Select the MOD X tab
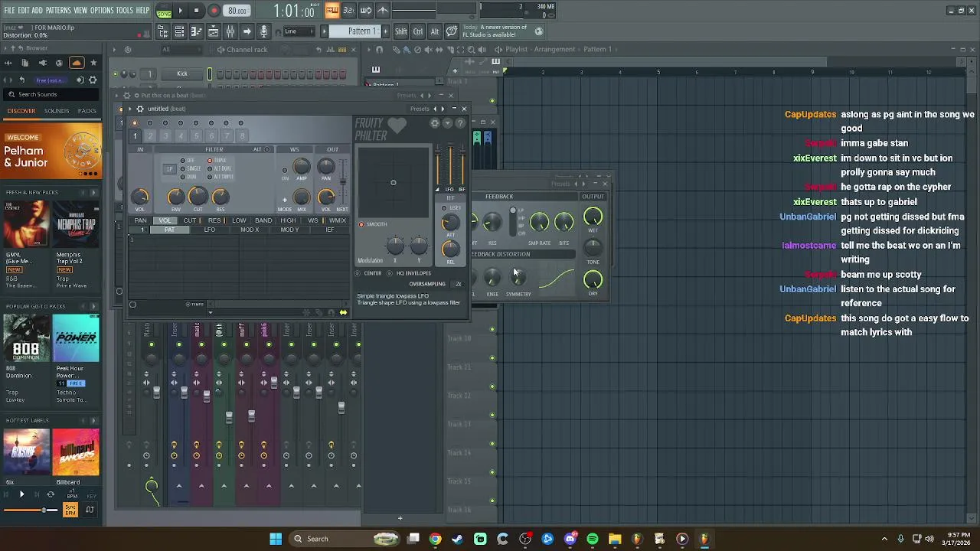The height and width of the screenshot is (551, 980). tap(250, 230)
